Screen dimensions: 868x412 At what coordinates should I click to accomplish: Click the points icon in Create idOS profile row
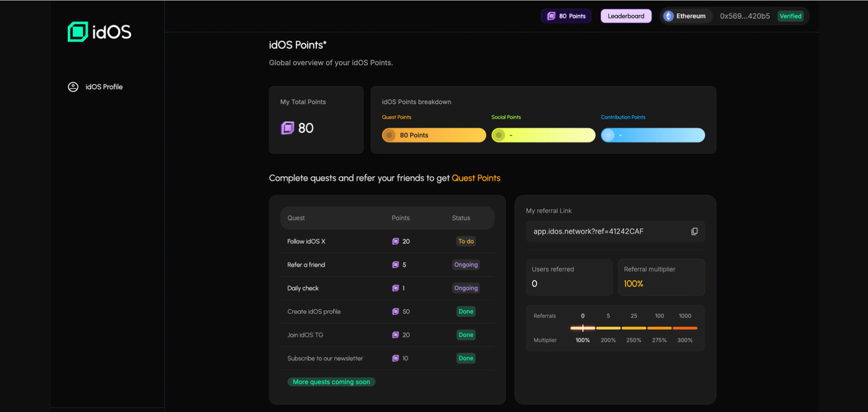pos(395,312)
